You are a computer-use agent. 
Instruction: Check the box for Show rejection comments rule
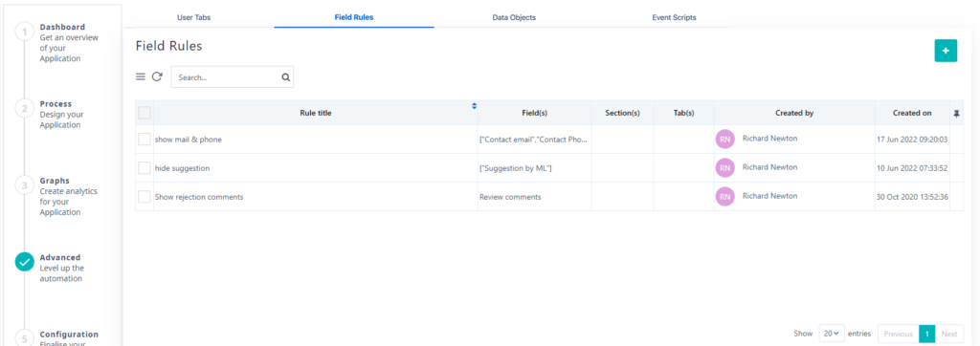coord(145,197)
